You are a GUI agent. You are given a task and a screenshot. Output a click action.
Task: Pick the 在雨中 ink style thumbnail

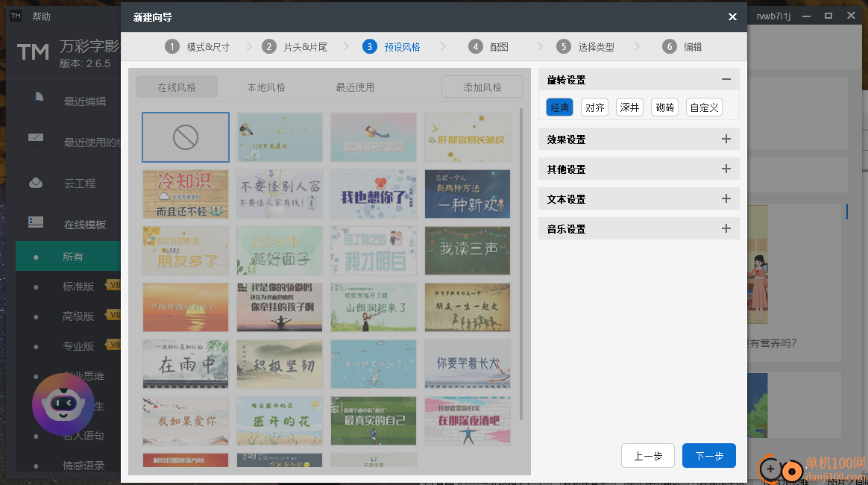click(186, 364)
